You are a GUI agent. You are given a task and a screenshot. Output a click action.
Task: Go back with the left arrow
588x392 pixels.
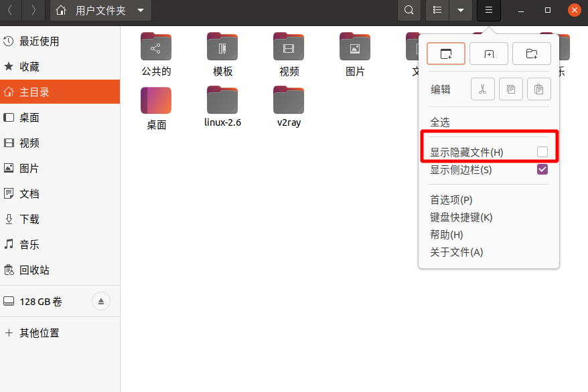click(10, 10)
